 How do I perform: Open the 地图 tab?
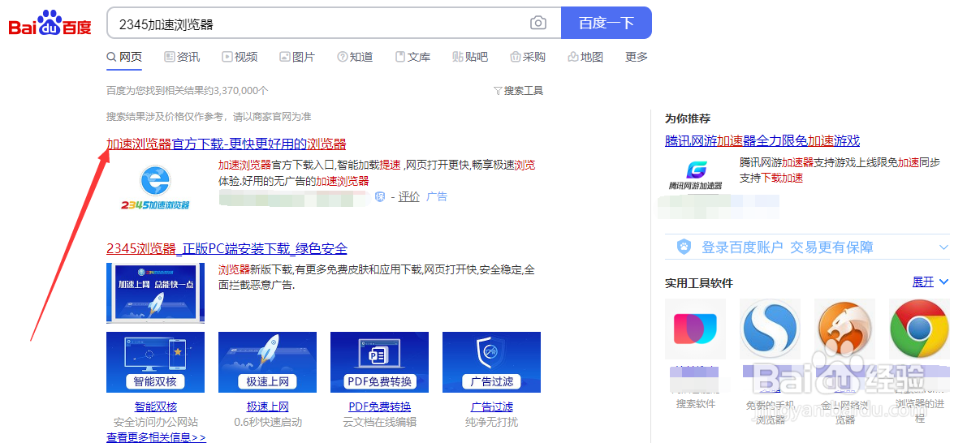[585, 57]
